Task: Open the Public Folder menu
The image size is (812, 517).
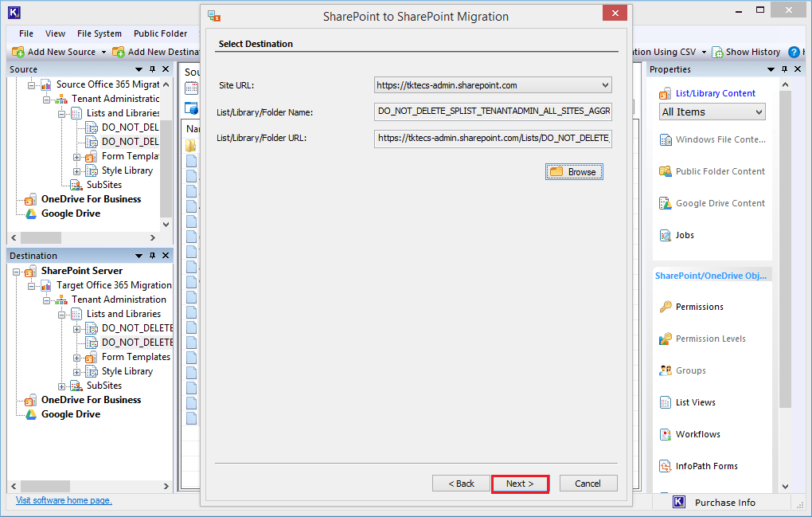Action: [160, 33]
